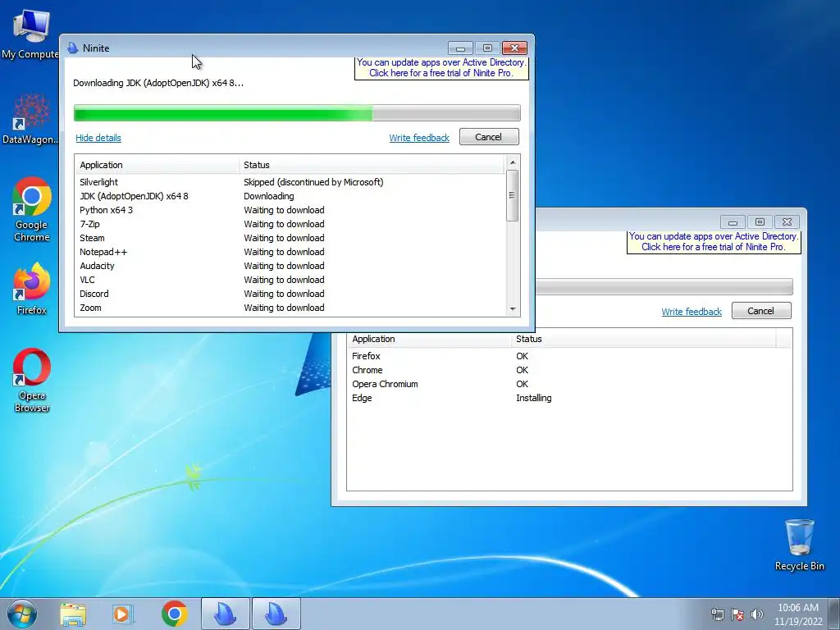Click the app list scrollbar thumb
The height and width of the screenshot is (630, 840).
512,195
